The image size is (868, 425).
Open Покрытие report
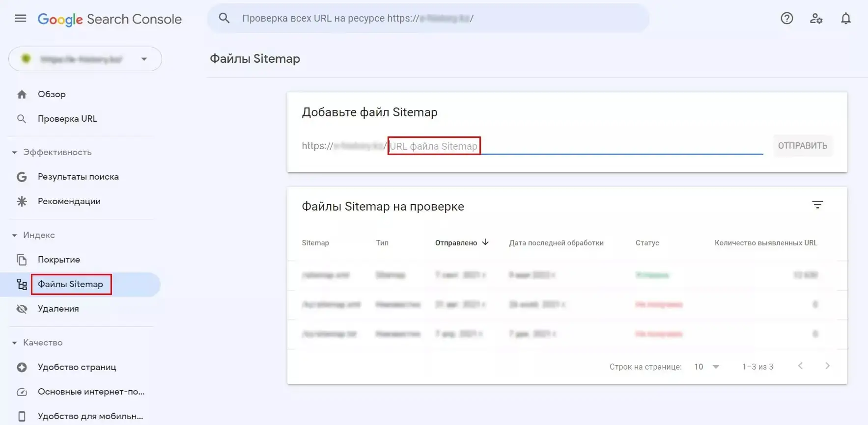coord(59,260)
